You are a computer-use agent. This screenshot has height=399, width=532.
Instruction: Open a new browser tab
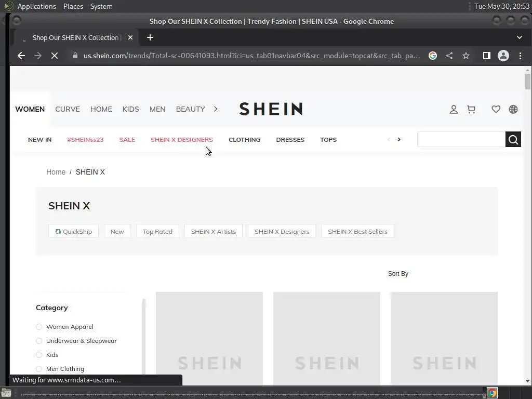pos(150,37)
